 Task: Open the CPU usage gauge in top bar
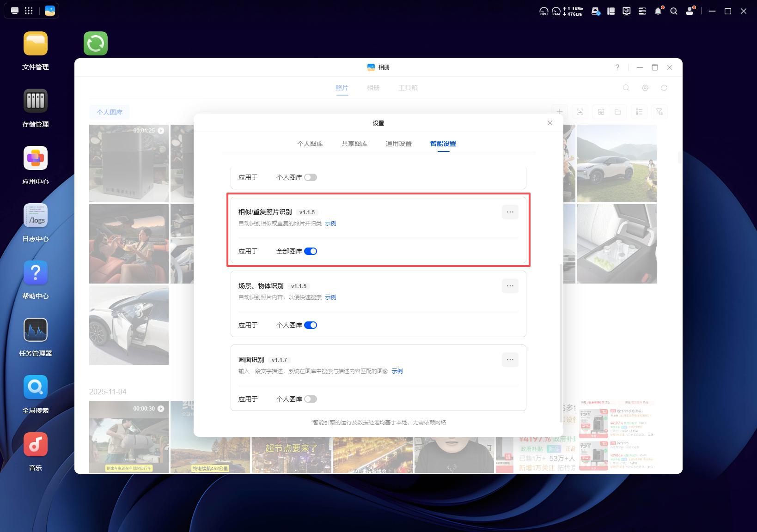(544, 11)
